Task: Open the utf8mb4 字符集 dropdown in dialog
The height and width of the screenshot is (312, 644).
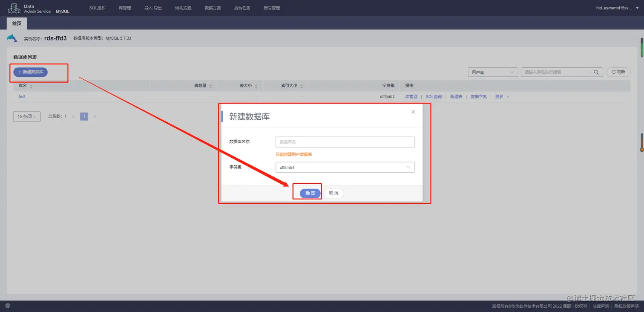Action: pos(345,168)
